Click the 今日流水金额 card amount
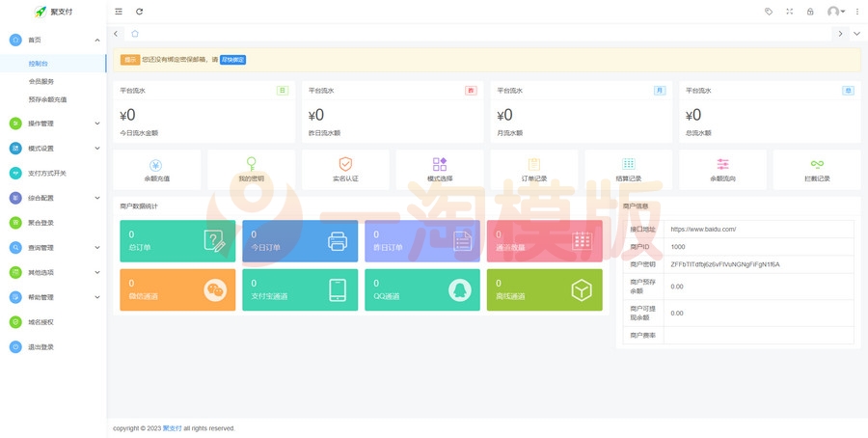Image resolution: width=868 pixels, height=438 pixels. 127,115
